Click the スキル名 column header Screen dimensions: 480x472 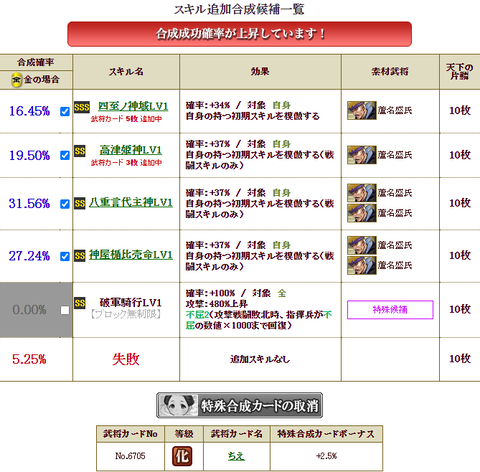126,72
